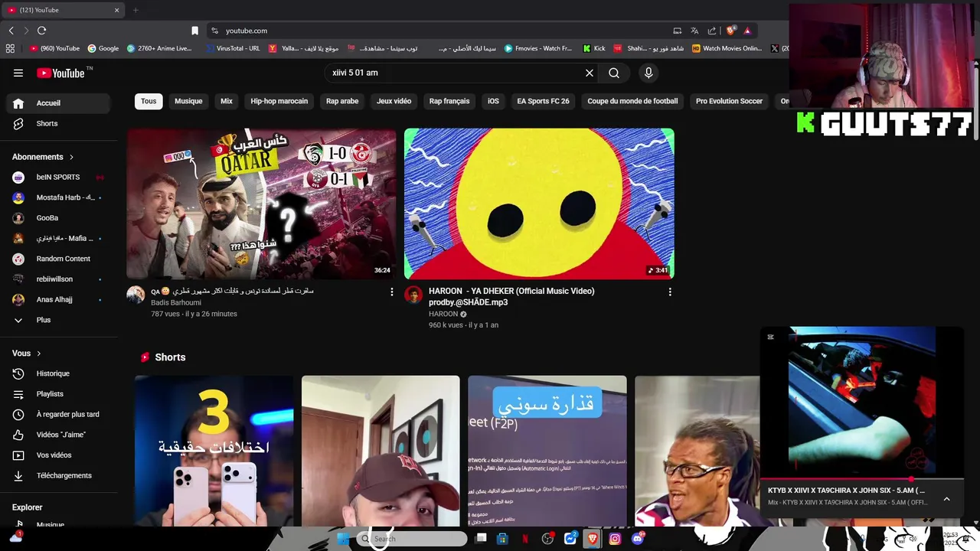Select the EA Sports FC 26 chip
The image size is (980, 551).
pyautogui.click(x=543, y=101)
